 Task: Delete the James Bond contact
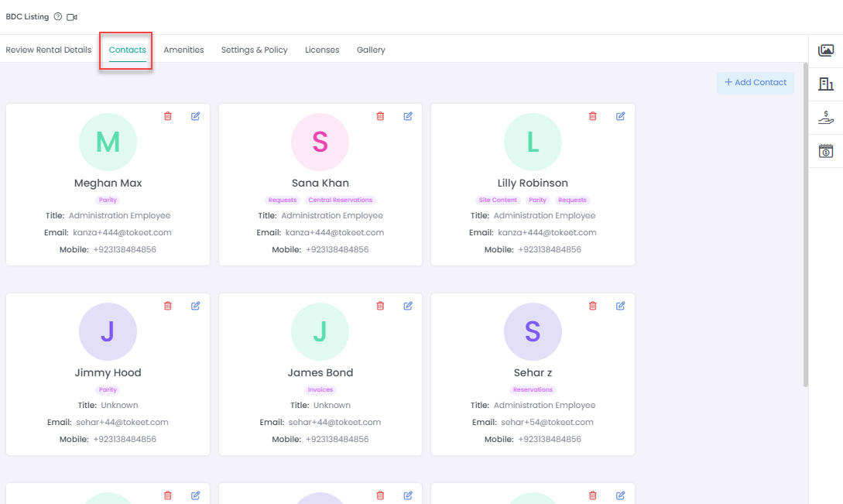tap(380, 306)
